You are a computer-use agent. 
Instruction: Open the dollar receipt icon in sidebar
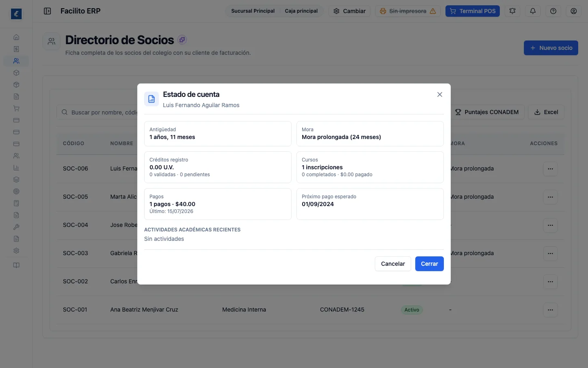tap(16, 49)
